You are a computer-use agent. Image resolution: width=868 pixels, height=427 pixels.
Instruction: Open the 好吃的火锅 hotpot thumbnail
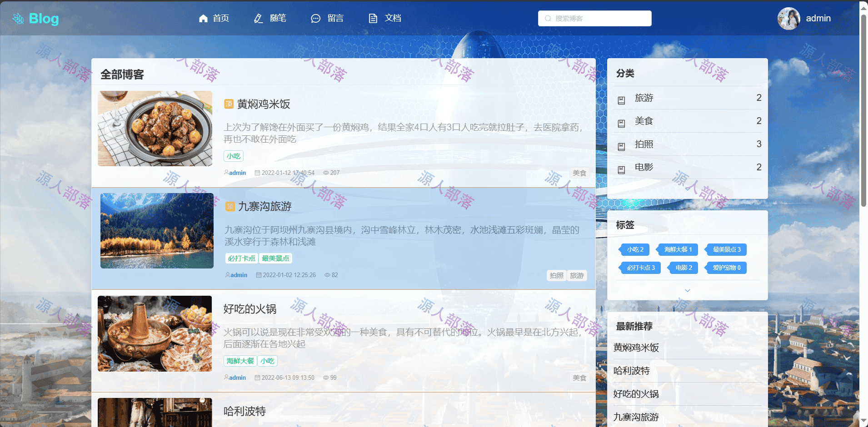point(155,334)
